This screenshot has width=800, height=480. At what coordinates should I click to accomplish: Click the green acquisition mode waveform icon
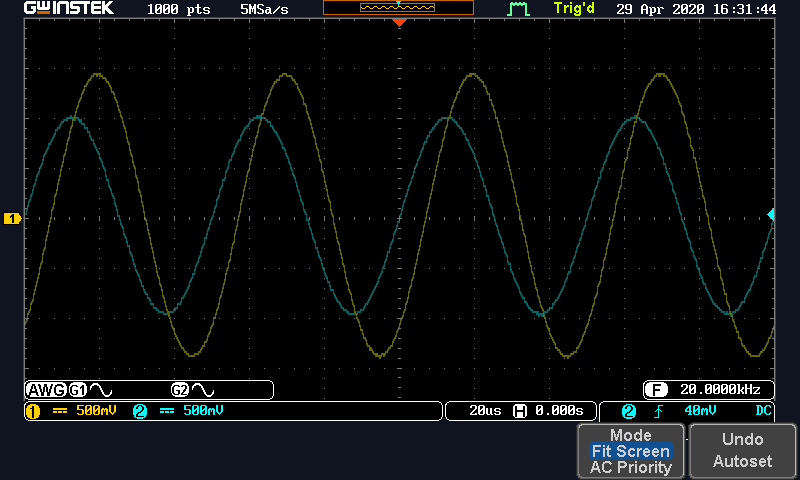tap(518, 9)
